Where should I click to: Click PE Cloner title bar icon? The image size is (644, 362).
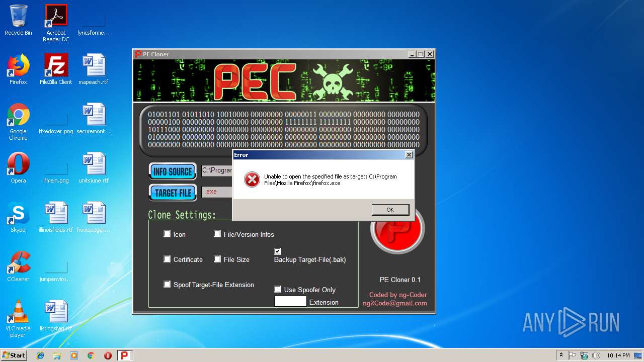[x=138, y=54]
